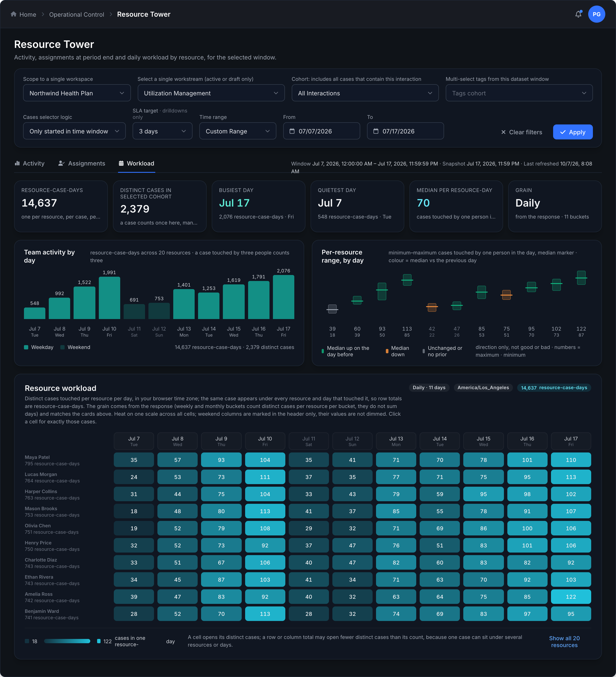Click the From date field 07/07/2026

click(321, 131)
